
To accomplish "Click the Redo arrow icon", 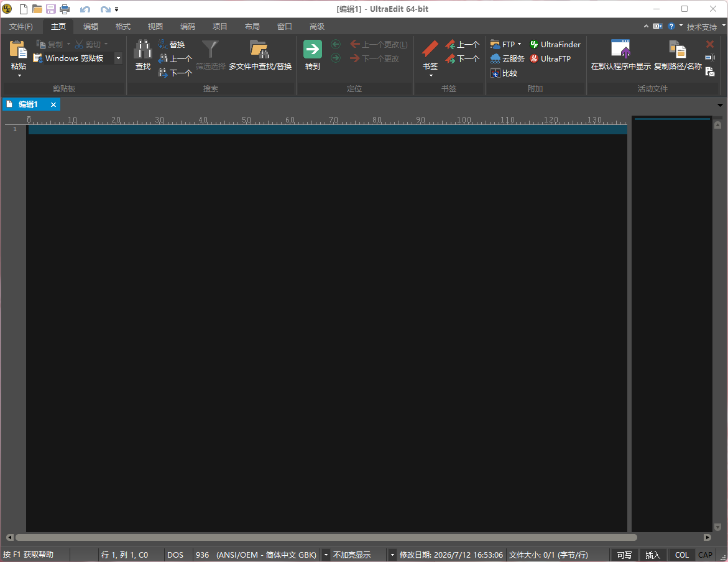I will click(106, 9).
